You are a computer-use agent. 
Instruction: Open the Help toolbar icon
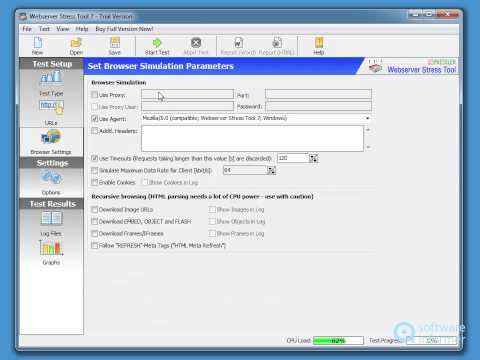(319, 46)
